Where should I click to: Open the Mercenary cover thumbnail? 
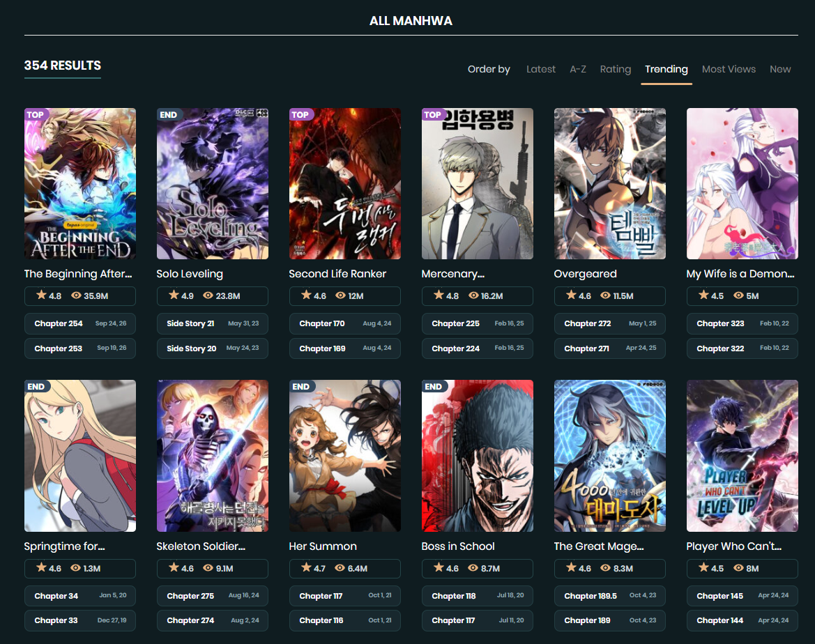pos(477,183)
